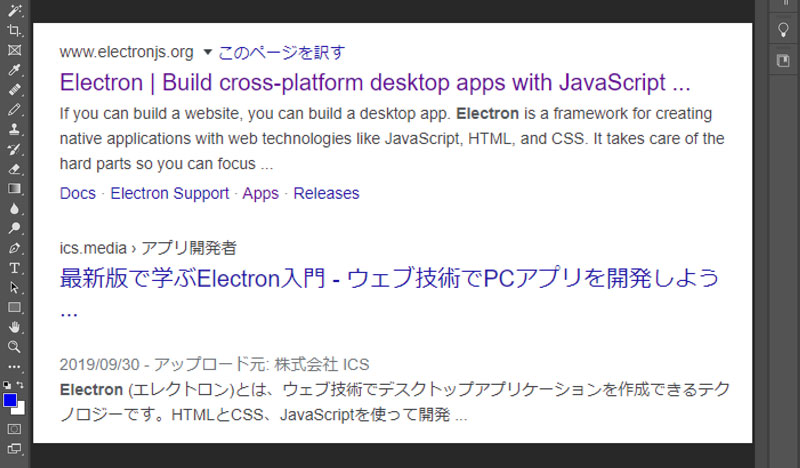
Task: Open the blue foreground color swatch
Action: pos(10,400)
